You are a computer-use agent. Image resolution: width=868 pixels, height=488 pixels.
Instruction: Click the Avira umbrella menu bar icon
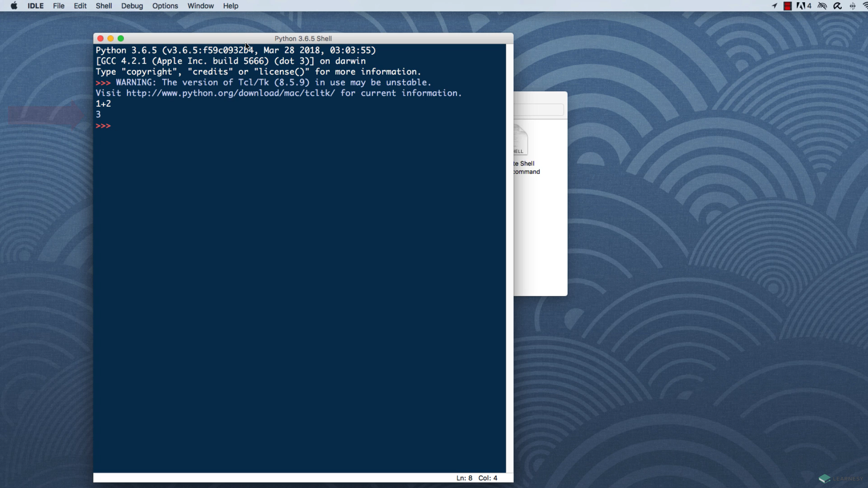pos(837,6)
